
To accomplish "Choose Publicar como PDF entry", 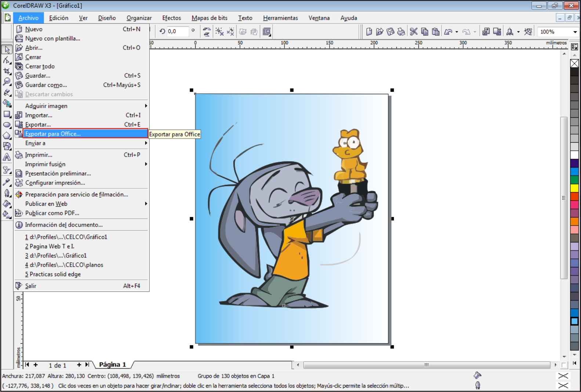I will click(81, 213).
